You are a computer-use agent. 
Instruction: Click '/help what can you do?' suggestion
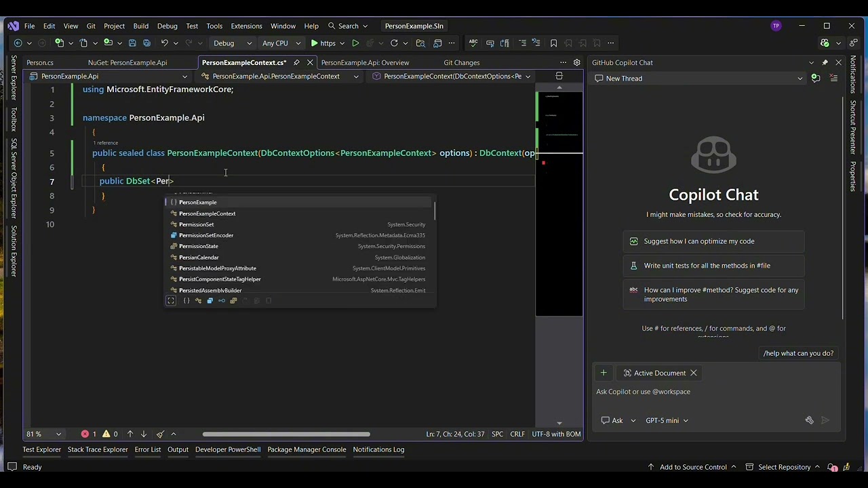[x=798, y=353]
